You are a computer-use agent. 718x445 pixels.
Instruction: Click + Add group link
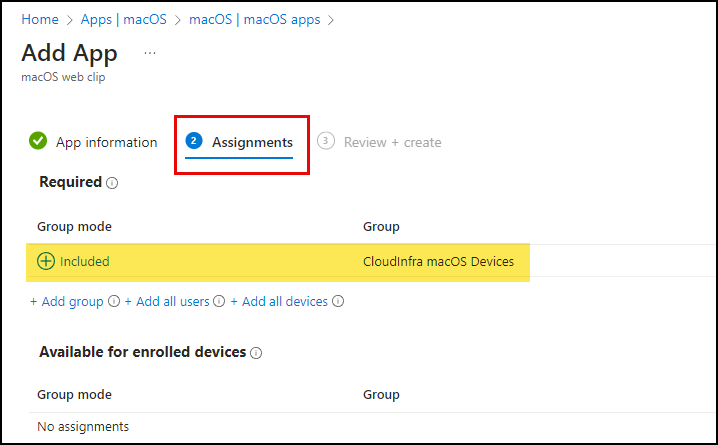tap(67, 302)
